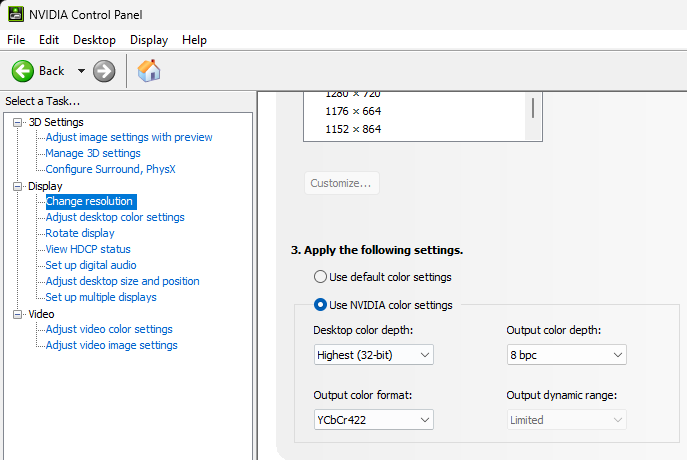Open Output color depth dropdown

566,355
